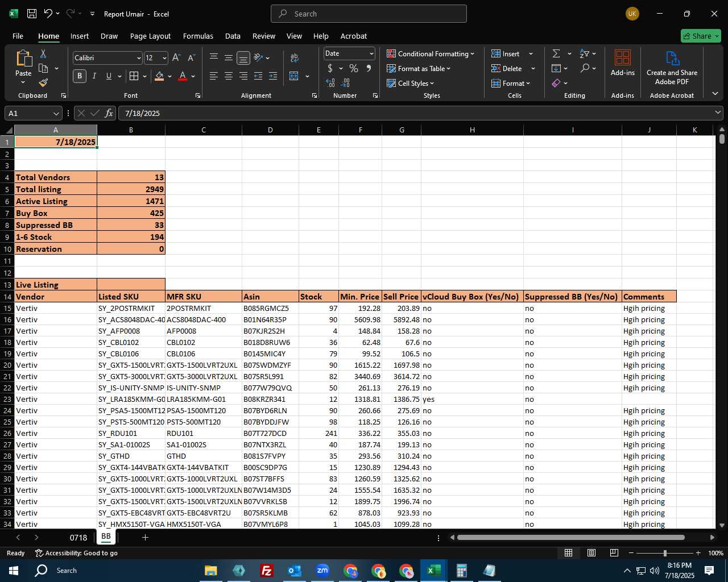This screenshot has height=582, width=728.
Task: Collapse the ribbon chevron
Action: [715, 94]
